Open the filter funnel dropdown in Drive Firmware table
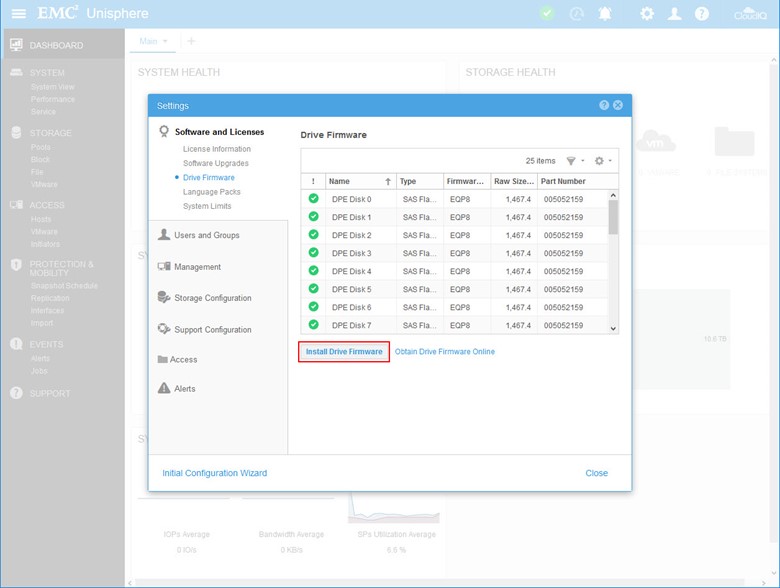Image resolution: width=780 pixels, height=588 pixels. pyautogui.click(x=575, y=161)
